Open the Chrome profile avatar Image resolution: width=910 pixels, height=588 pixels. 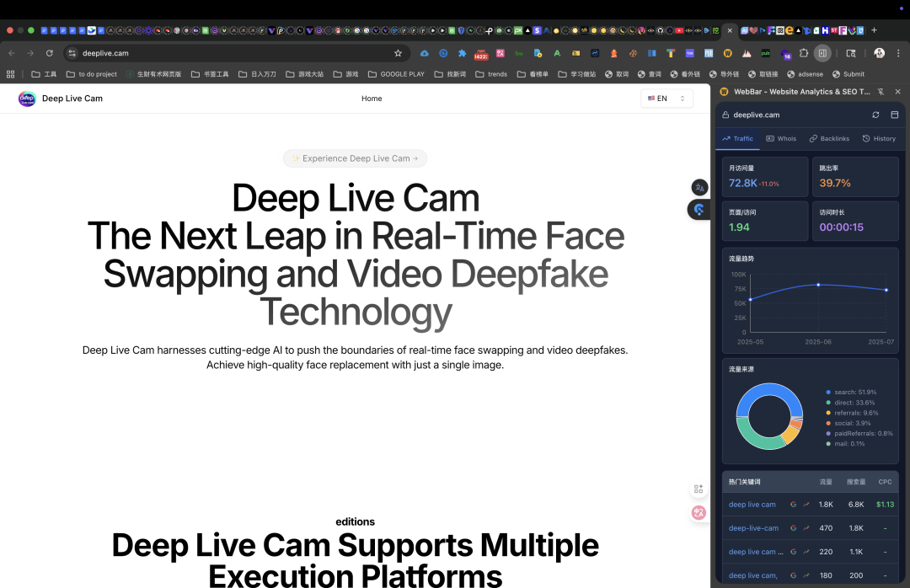coord(879,53)
